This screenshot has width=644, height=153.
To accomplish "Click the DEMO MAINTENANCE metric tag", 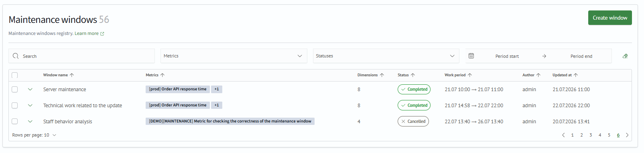I will [x=230, y=121].
